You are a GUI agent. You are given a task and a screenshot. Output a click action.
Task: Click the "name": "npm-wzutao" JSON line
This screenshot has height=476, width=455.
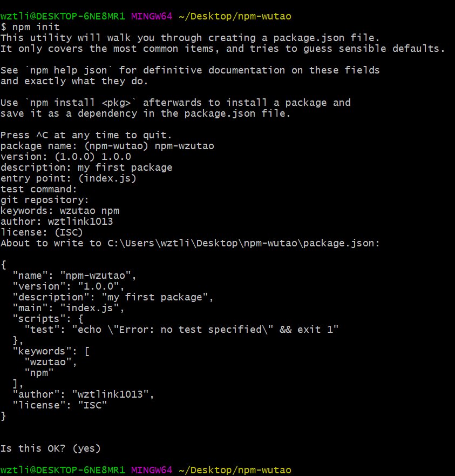[74, 276]
